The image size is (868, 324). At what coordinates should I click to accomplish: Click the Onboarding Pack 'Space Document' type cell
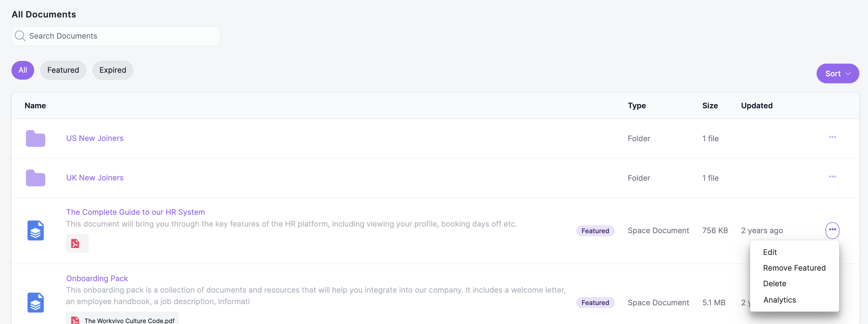click(x=658, y=303)
